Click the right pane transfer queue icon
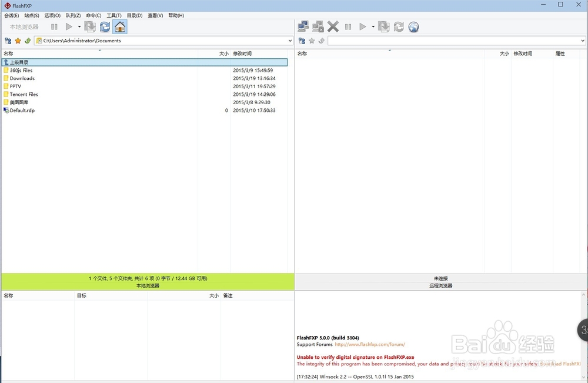This screenshot has width=588, height=383. (x=383, y=27)
